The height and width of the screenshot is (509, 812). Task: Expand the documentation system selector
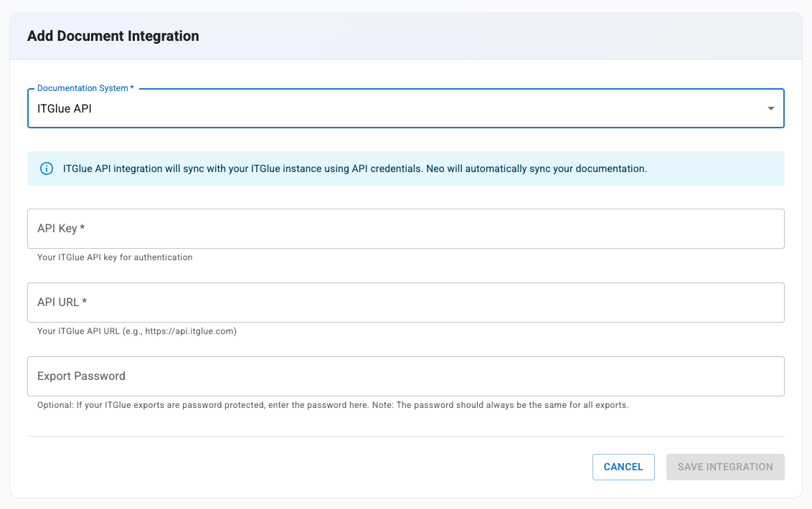pos(406,108)
